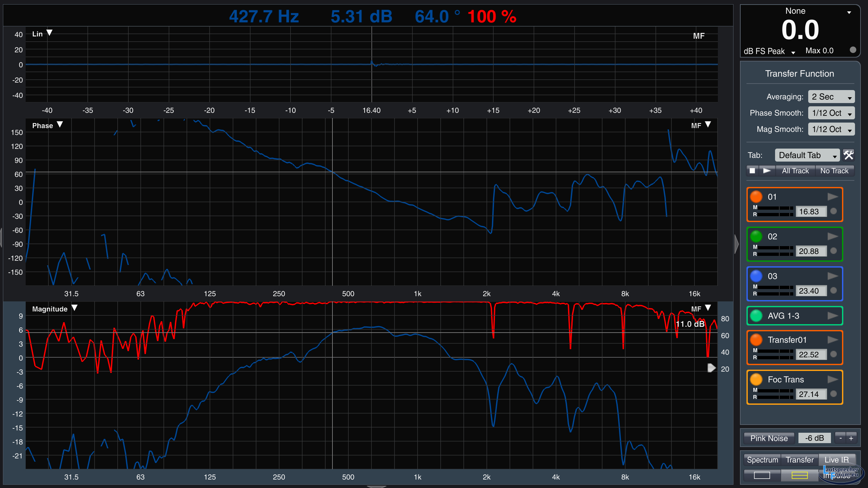Start the Foc Trans measurement play arrow

pyautogui.click(x=832, y=379)
